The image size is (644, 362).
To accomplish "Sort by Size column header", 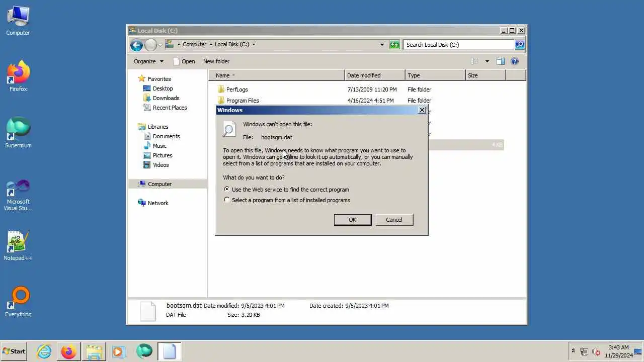I will (486, 75).
